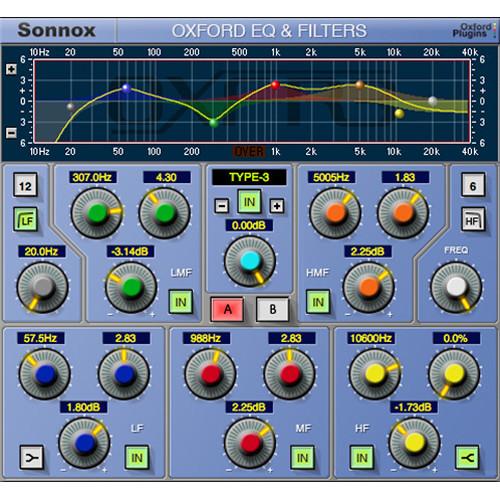Click the blue LF Q knob
The image size is (500, 500).
[124, 374]
